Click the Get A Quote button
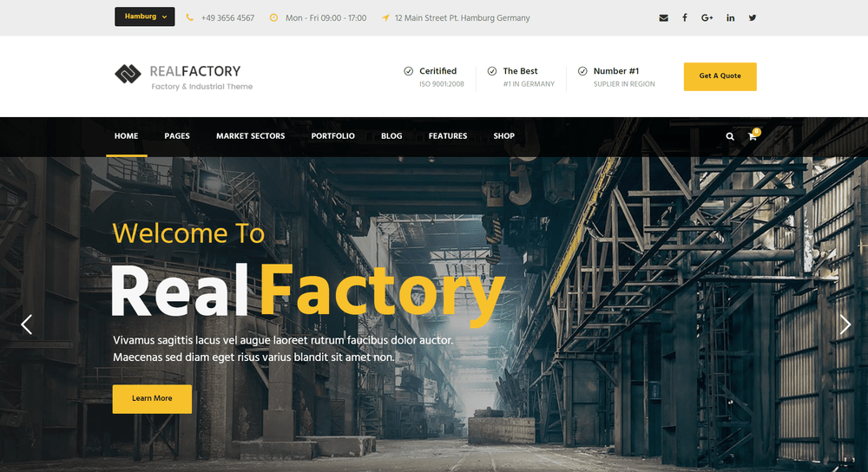This screenshot has width=868, height=472. coord(720,76)
